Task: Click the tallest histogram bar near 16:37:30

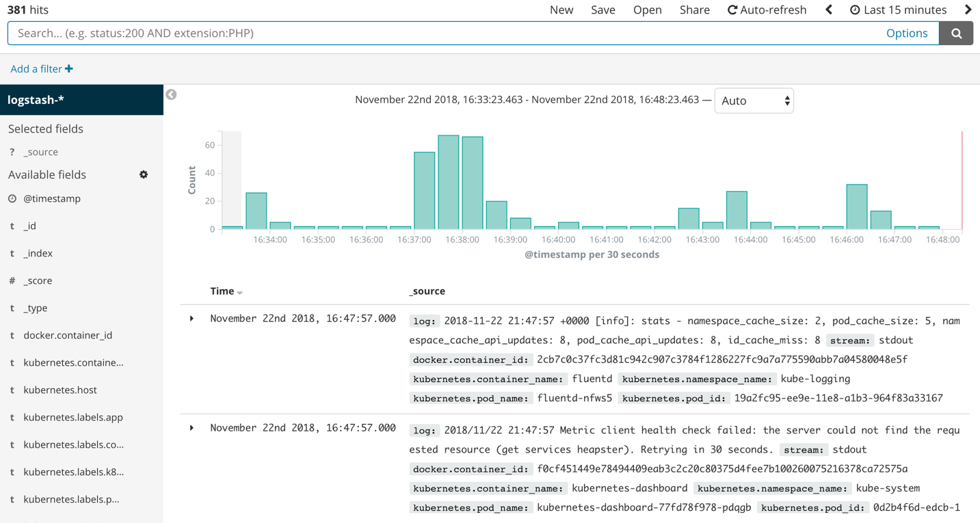Action: pos(449,182)
